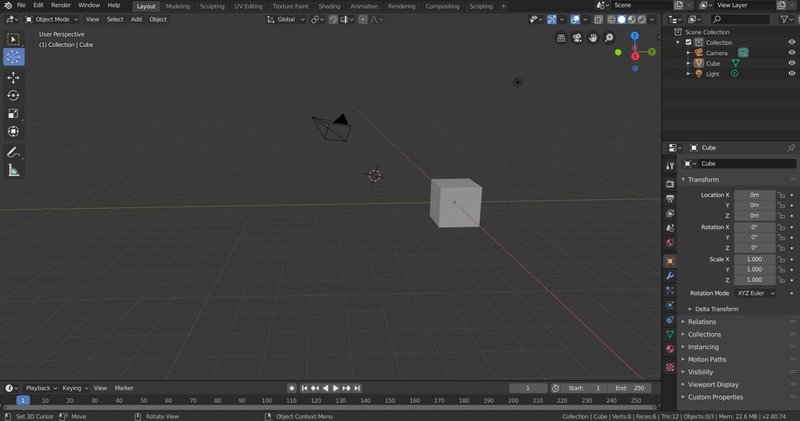
Task: Open the Texture properties tab
Action: coord(670,367)
